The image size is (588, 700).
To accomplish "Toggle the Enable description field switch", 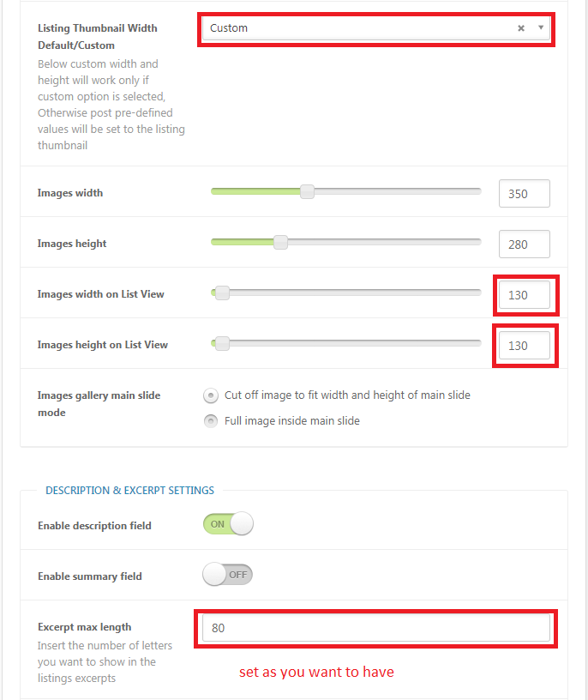I will click(228, 523).
